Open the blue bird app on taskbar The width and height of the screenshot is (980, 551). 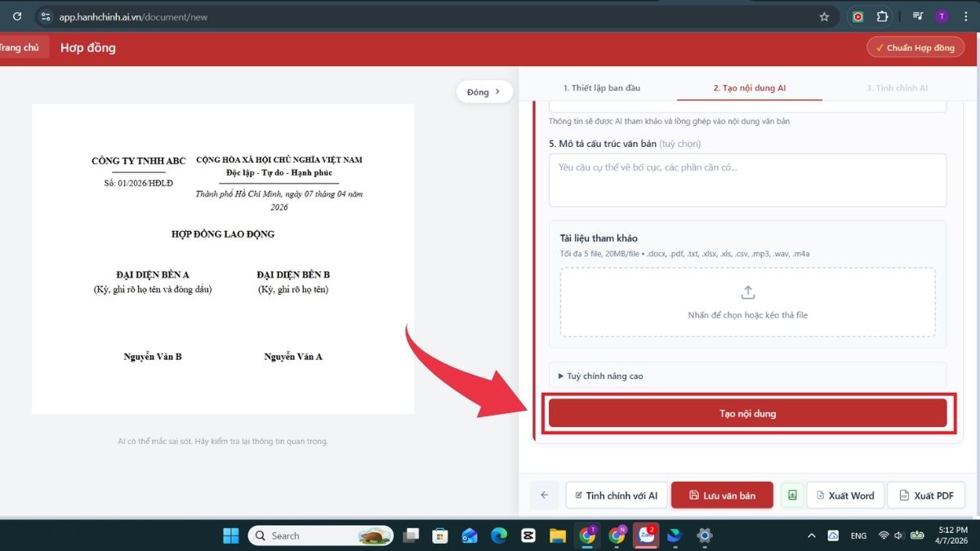click(x=675, y=535)
